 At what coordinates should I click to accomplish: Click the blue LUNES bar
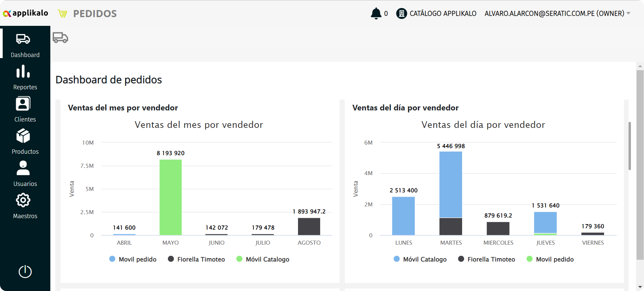403,216
